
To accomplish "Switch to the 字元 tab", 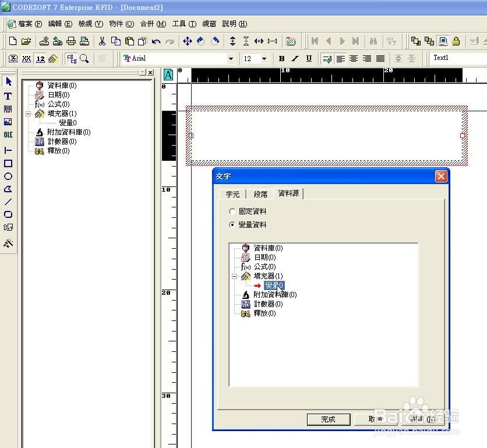I will [232, 194].
